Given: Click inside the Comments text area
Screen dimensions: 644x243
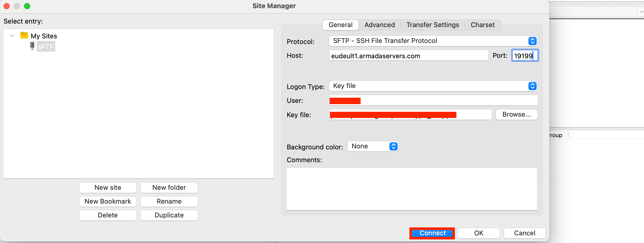Looking at the screenshot, I should click(x=412, y=189).
